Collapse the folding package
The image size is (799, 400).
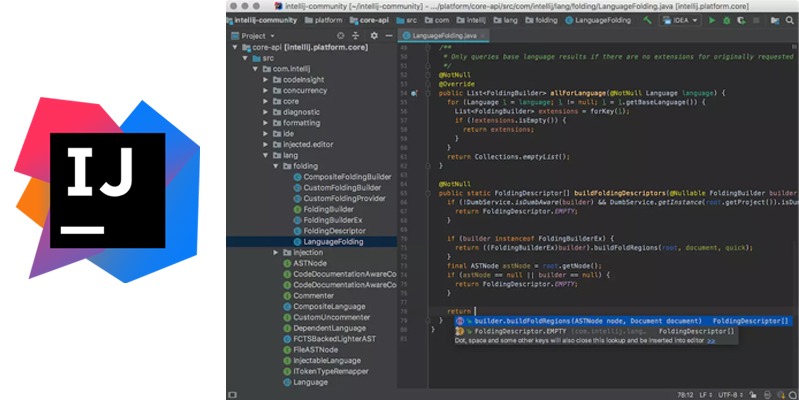pyautogui.click(x=276, y=166)
